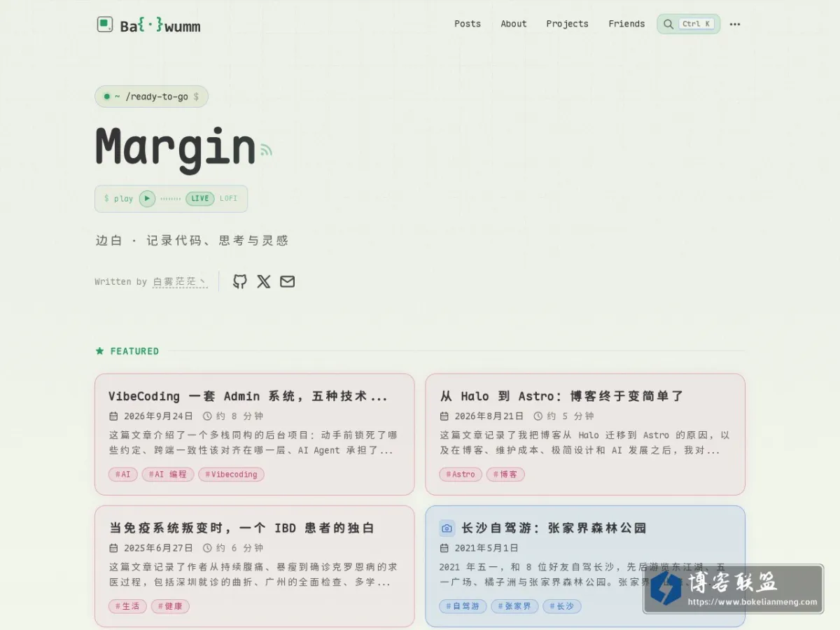Click reading time 约 8 分钟
Screen dimensions: 840x630
(239, 416)
